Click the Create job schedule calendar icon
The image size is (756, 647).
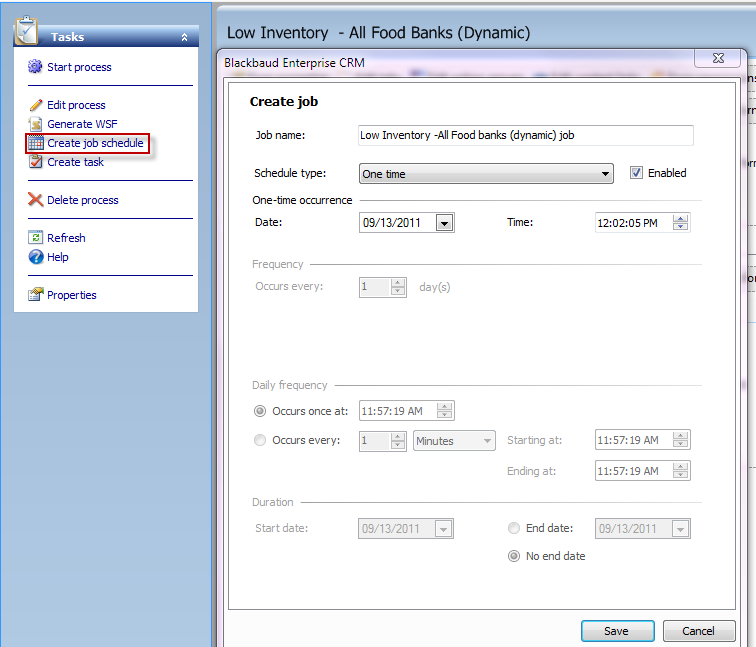click(x=36, y=143)
